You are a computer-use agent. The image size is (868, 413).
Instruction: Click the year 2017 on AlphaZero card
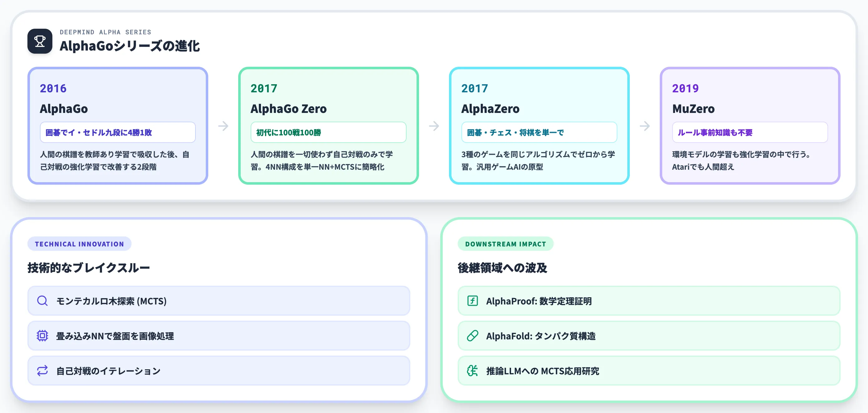[x=475, y=88]
